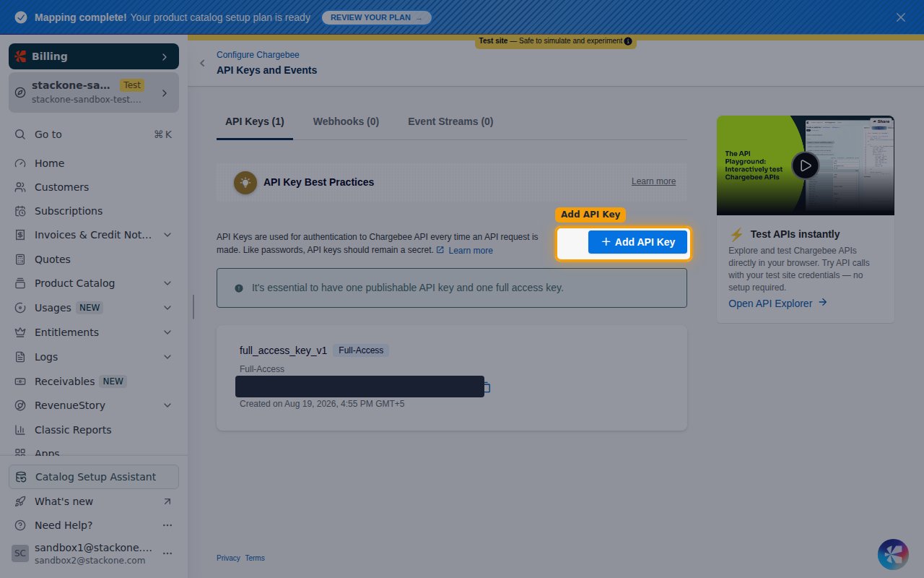Open the API Explorer link
The height and width of the screenshot is (578, 924).
[x=777, y=303]
